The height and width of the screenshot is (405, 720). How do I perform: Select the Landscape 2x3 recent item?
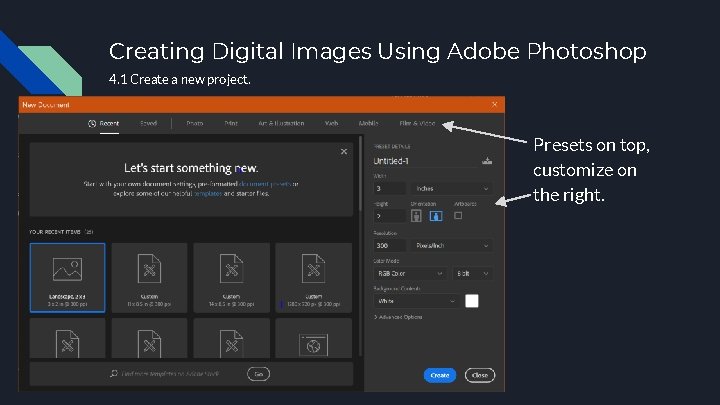tap(68, 278)
